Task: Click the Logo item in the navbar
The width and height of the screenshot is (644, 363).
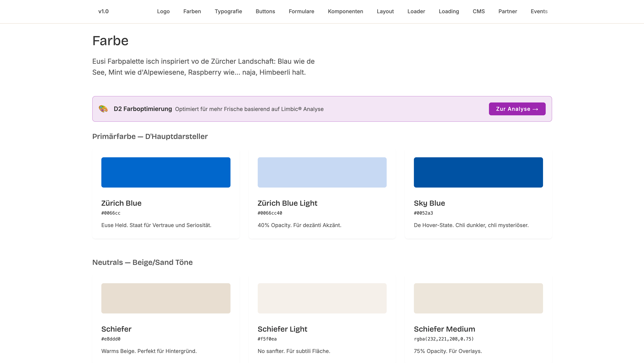Action: (x=163, y=11)
